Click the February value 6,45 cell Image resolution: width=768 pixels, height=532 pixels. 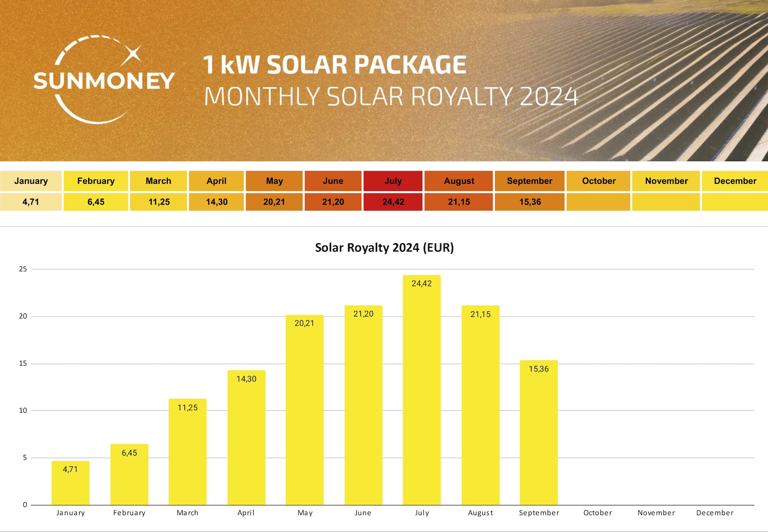click(x=96, y=202)
